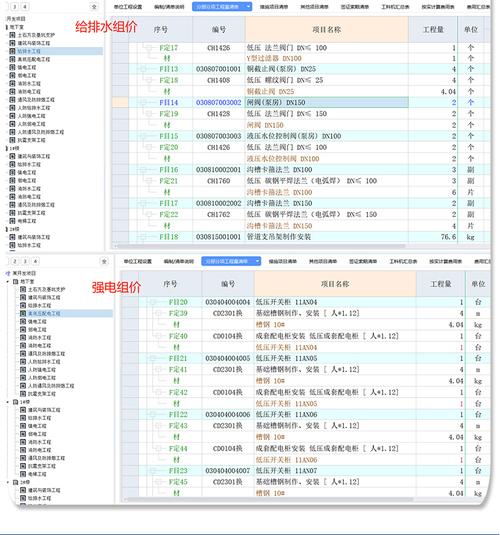Click 地下室 folder icon in lower tree
The width and height of the screenshot is (500, 535).
[x=15, y=281]
